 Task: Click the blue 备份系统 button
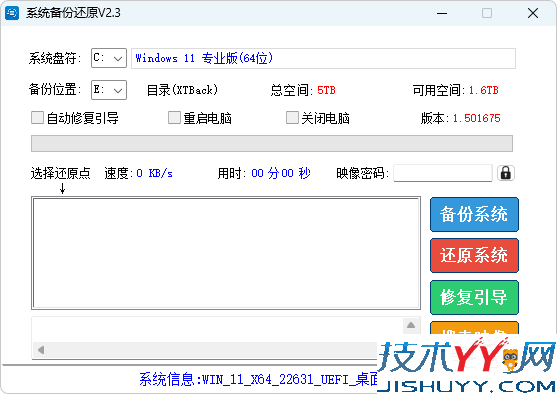point(474,214)
